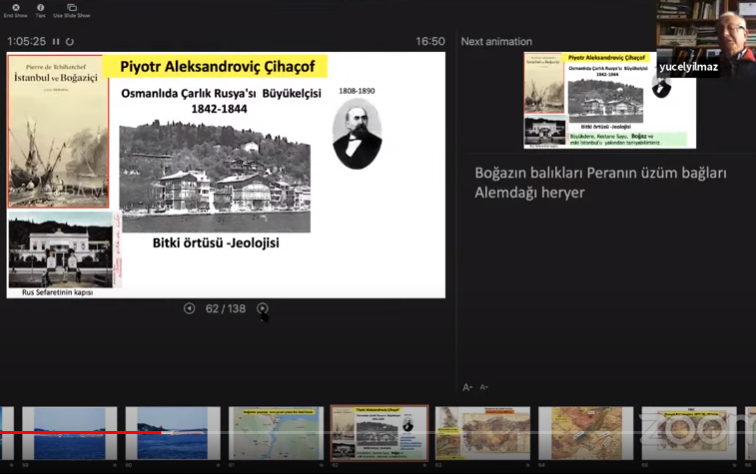Image resolution: width=756 pixels, height=475 pixels.
Task: Click the yucelyilmaz webcam video tile
Action: [x=706, y=39]
